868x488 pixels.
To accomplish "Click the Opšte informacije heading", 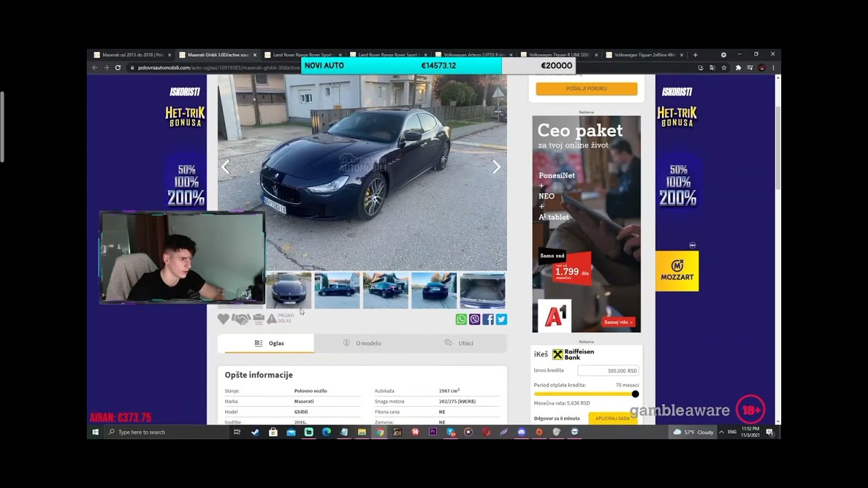I will point(258,375).
